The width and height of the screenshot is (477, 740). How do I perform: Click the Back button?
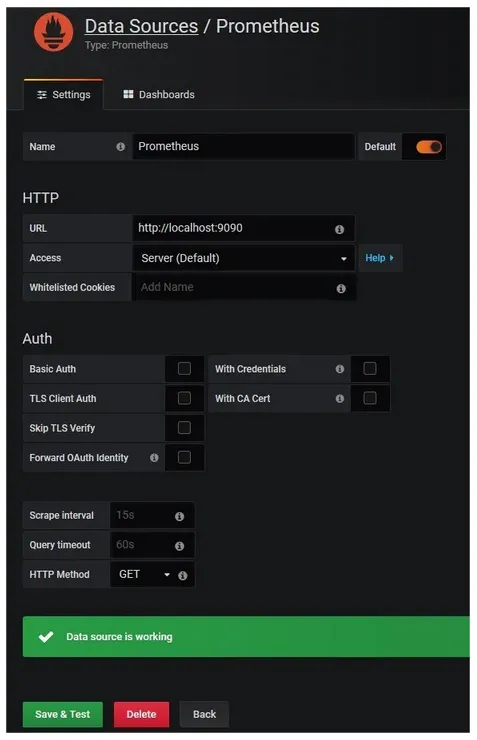(204, 715)
